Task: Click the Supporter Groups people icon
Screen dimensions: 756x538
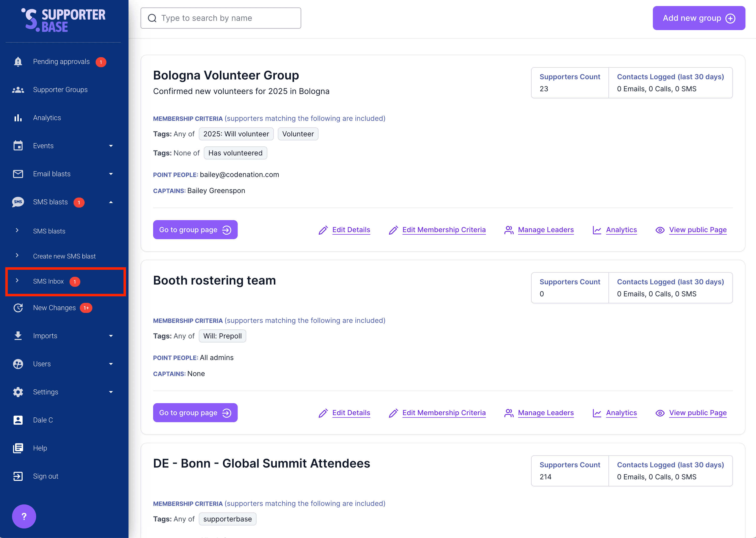Action: pos(18,90)
